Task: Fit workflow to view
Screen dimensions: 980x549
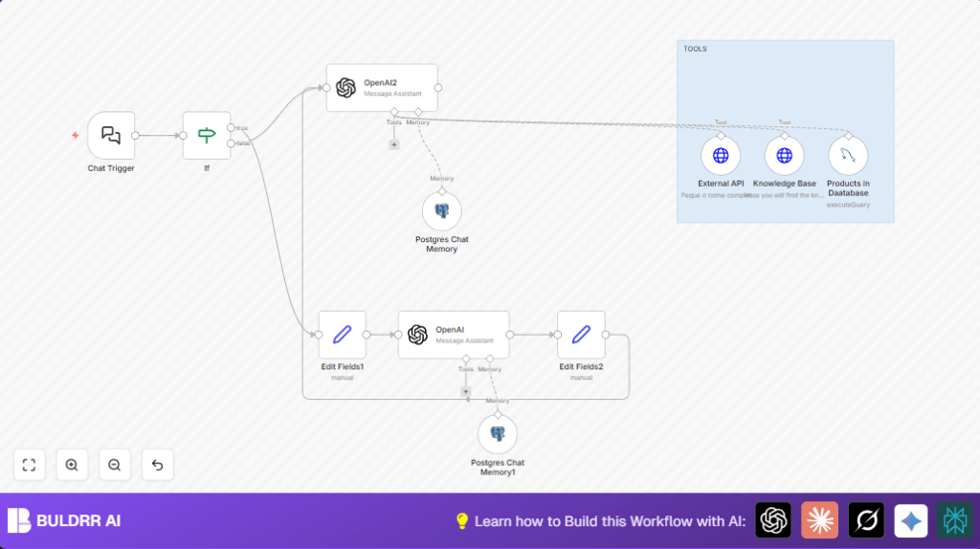Action: tap(30, 465)
